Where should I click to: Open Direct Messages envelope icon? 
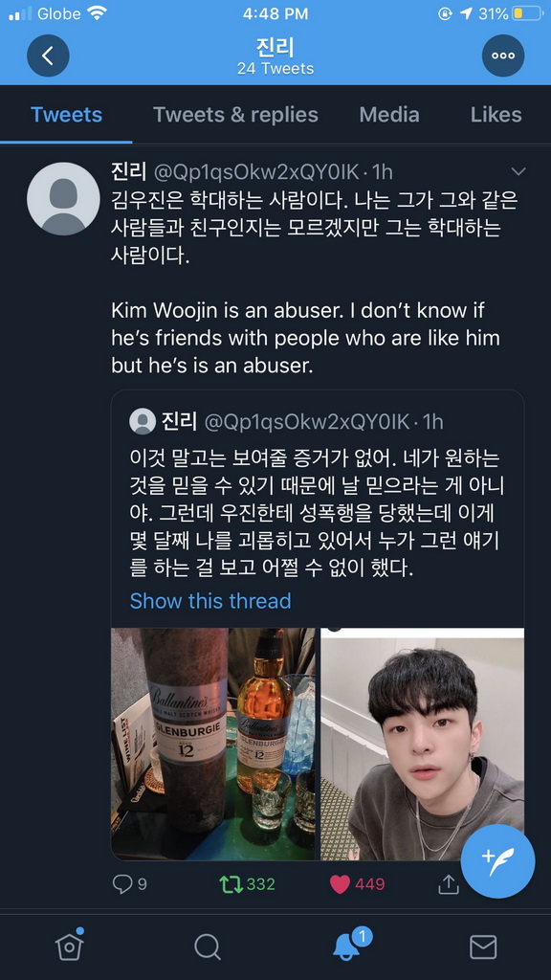point(483,947)
